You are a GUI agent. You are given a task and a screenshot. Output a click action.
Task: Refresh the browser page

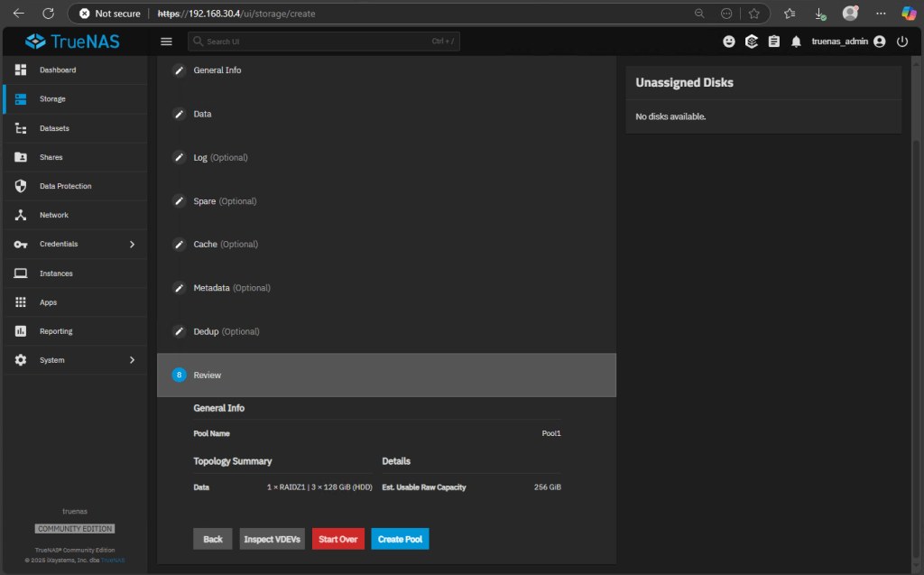(49, 14)
